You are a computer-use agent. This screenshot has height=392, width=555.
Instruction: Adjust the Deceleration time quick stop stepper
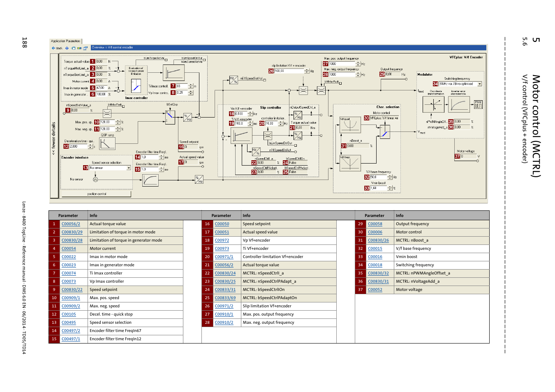[x=90, y=146]
